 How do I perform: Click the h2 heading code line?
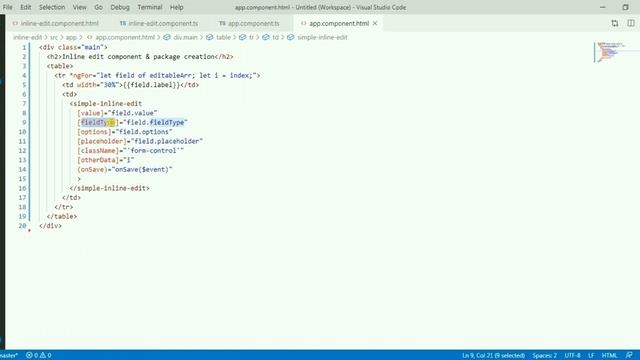click(x=140, y=57)
